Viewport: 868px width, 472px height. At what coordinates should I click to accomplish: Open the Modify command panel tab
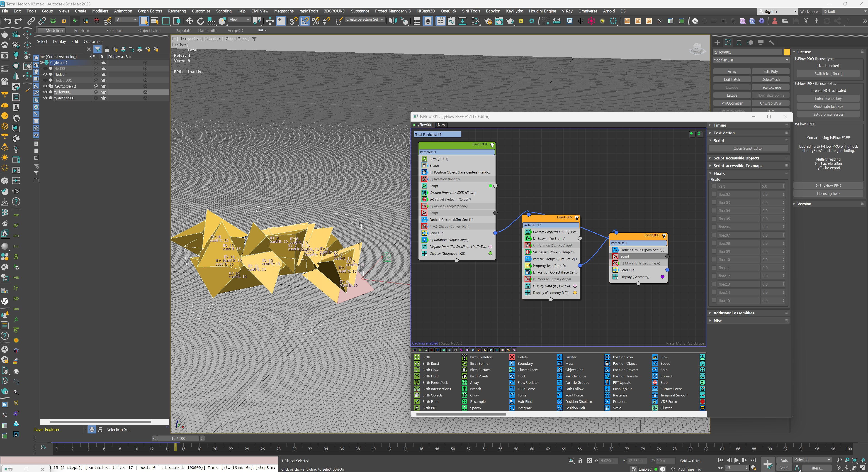point(728,42)
